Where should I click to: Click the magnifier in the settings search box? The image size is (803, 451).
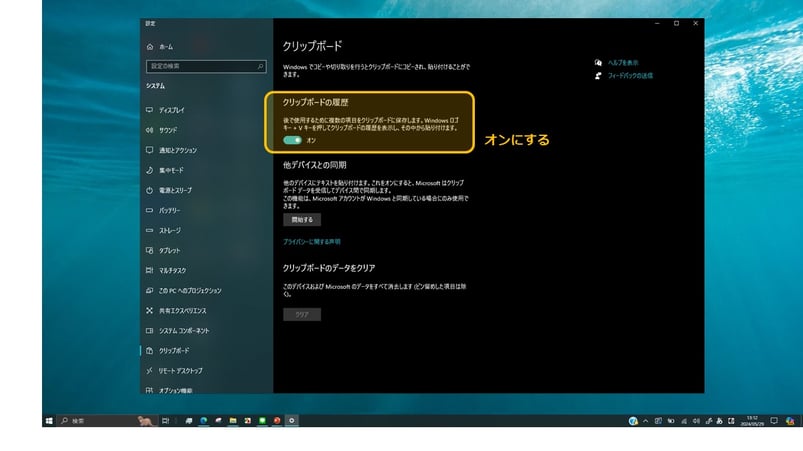(x=260, y=66)
